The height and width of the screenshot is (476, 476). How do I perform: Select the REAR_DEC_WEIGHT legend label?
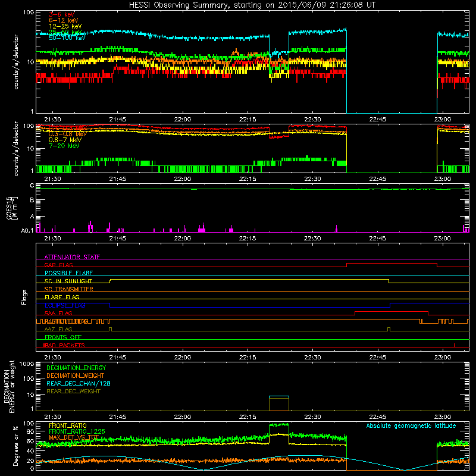[x=73, y=392]
